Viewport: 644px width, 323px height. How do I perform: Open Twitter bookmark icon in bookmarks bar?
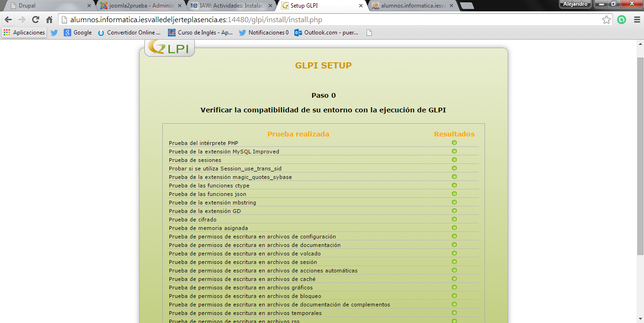pyautogui.click(x=54, y=33)
